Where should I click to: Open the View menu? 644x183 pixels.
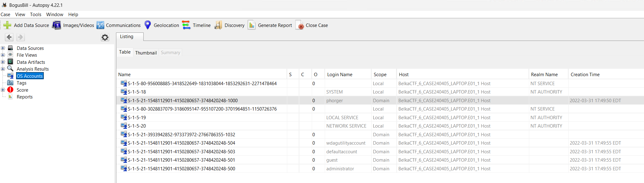pos(20,15)
